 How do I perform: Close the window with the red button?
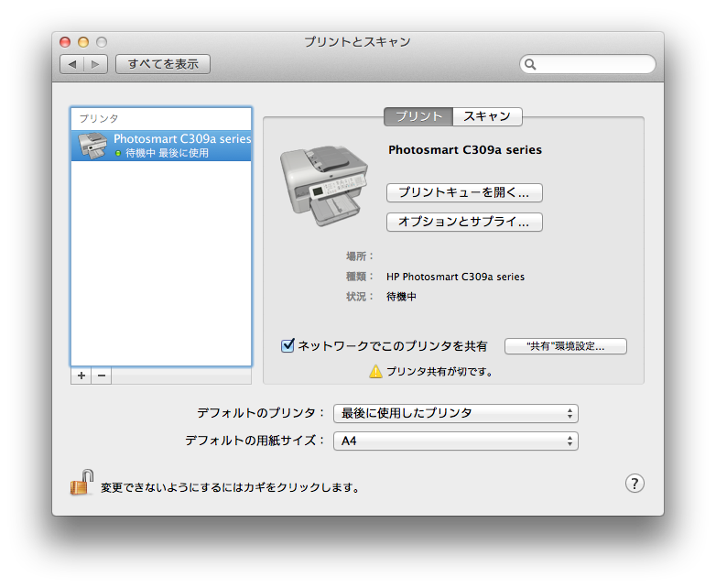pos(65,42)
